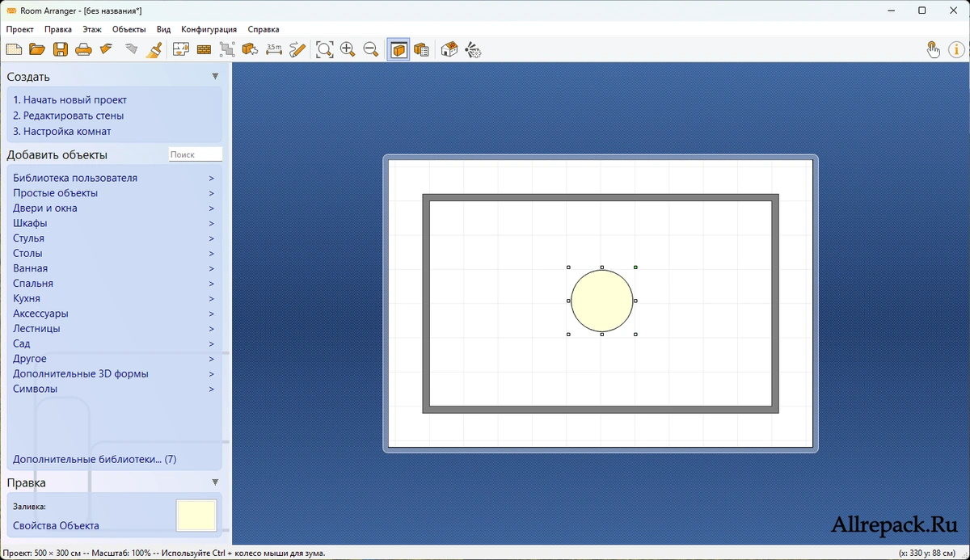Image resolution: width=970 pixels, height=560 pixels.
Task: Expand Ванная category
Action: (x=114, y=268)
